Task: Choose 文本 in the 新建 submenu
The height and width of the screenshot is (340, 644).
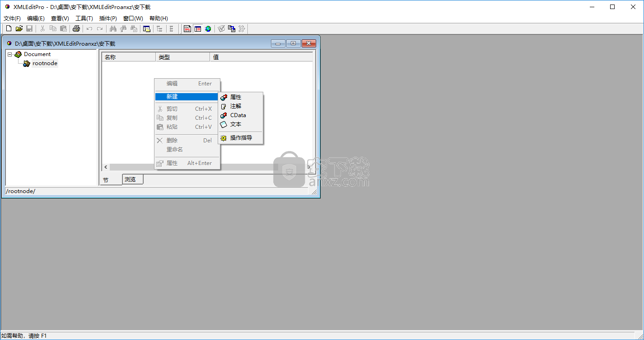Action: [240, 124]
